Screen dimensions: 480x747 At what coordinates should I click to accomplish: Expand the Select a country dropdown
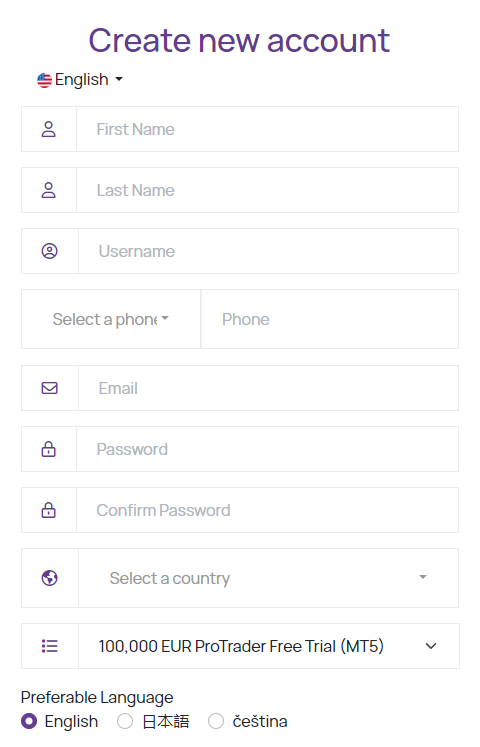click(x=268, y=578)
